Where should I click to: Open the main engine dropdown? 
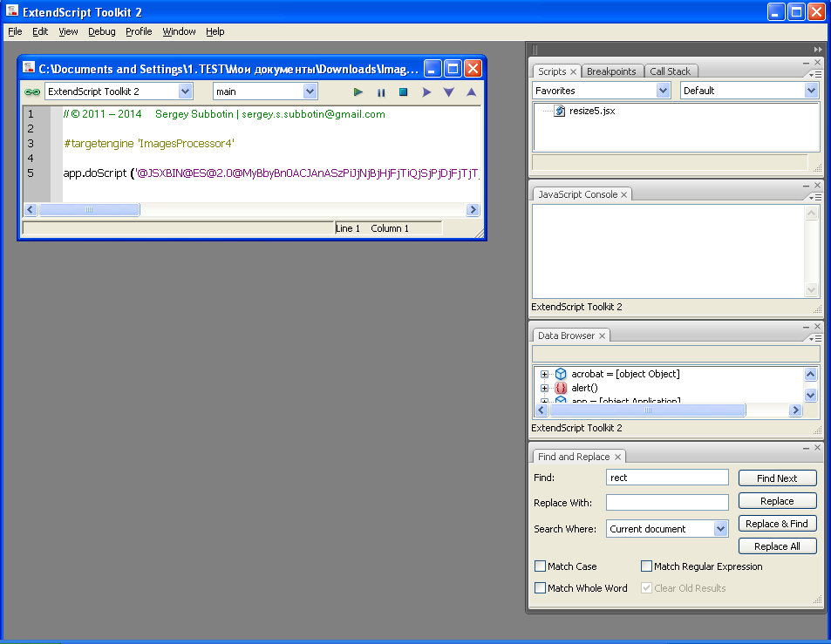pos(310,92)
